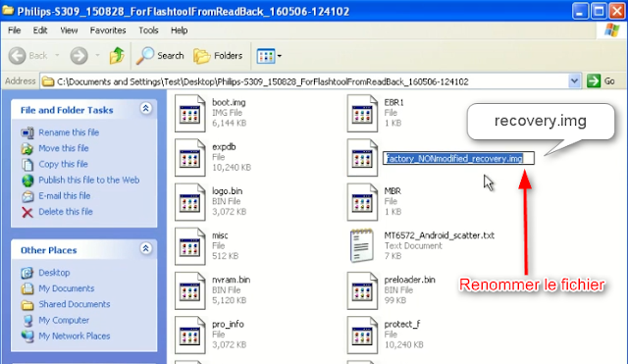
Task: Click the factory_NONmodified_recovery.img rename field
Action: (x=458, y=158)
